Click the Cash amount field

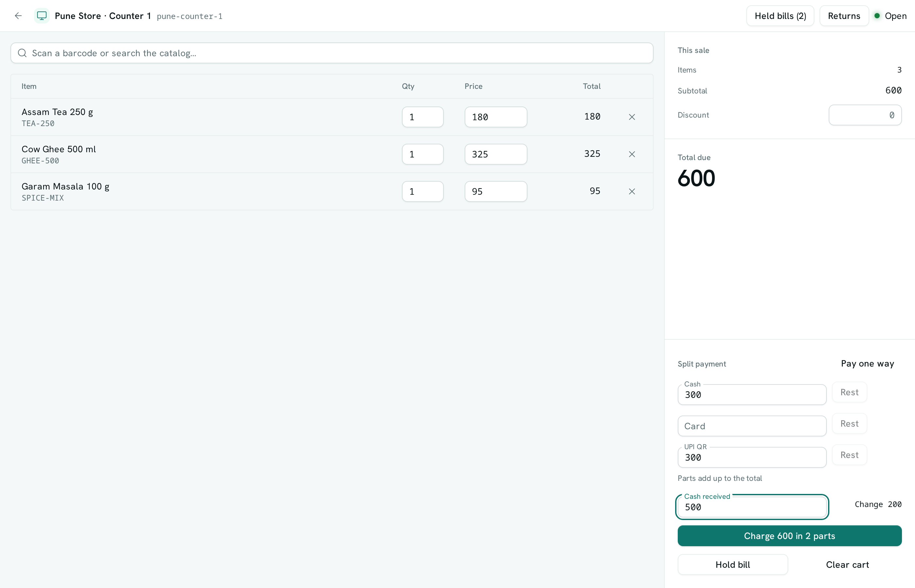(x=752, y=394)
